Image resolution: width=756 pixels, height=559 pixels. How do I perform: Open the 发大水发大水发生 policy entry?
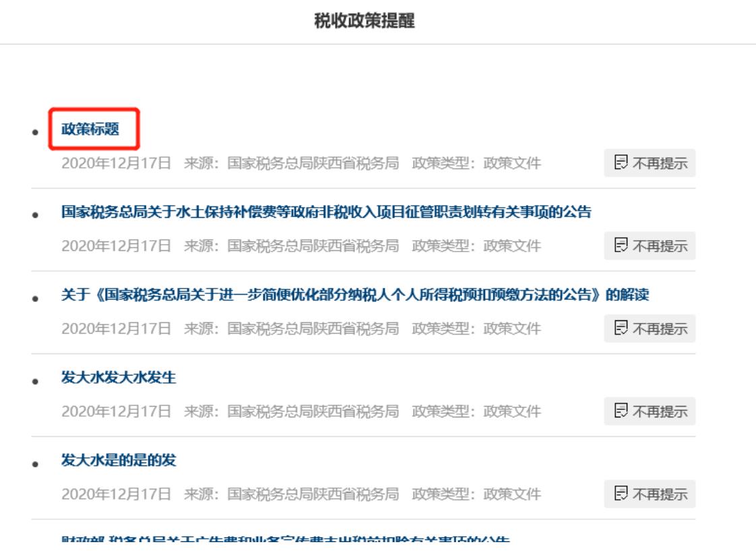(x=119, y=378)
